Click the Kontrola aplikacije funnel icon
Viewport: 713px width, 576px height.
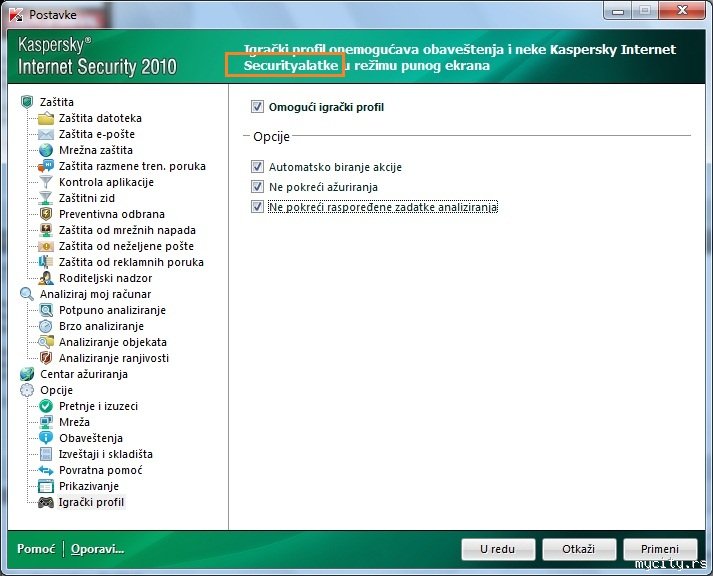point(46,182)
